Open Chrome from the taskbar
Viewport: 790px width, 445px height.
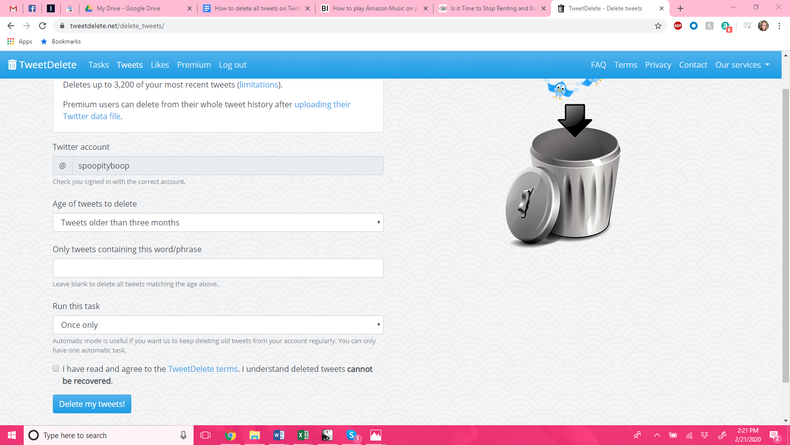coord(230,435)
